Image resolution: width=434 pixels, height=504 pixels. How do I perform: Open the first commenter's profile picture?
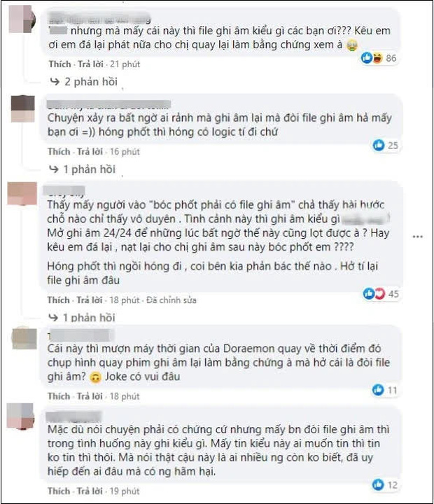click(22, 20)
